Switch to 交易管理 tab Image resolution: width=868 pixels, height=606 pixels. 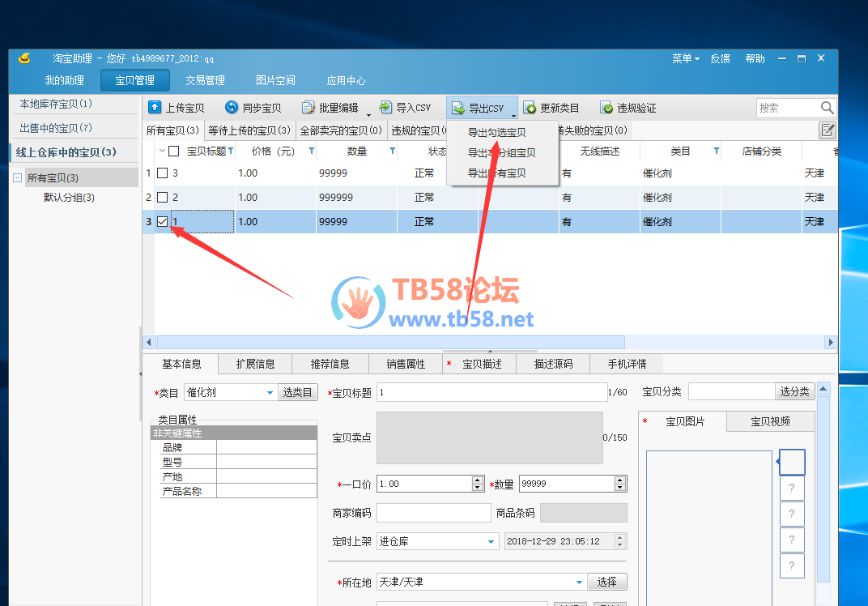205,80
